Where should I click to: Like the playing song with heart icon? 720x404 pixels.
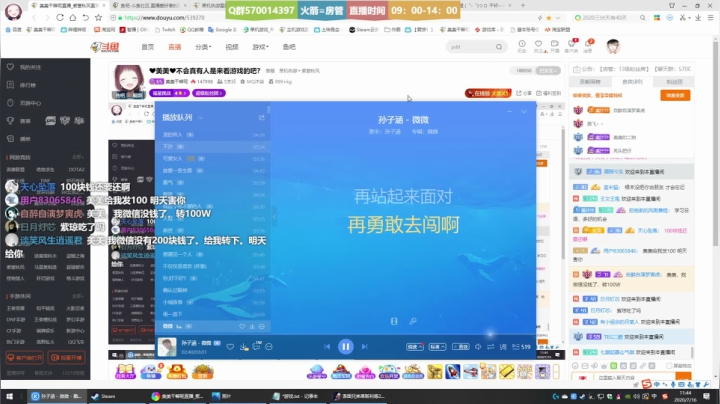[231, 347]
